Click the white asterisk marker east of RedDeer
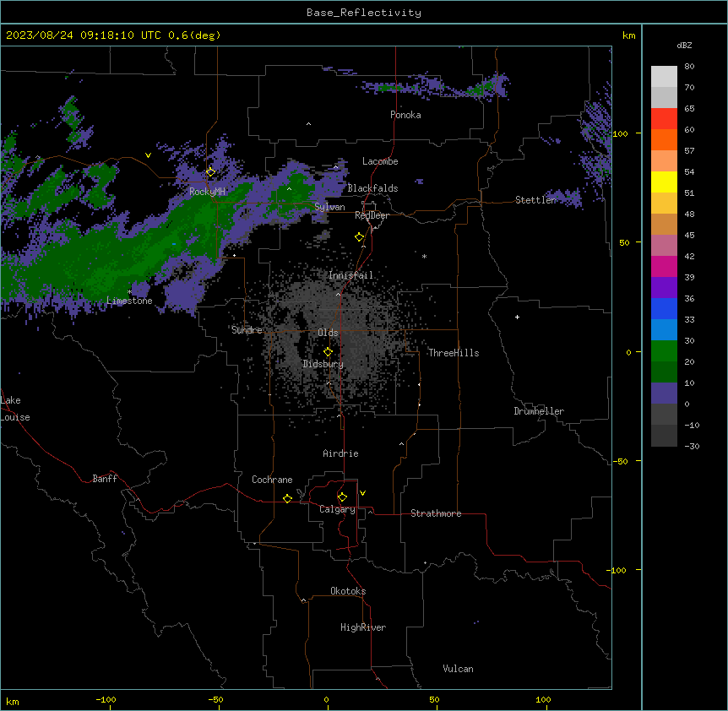This screenshot has height=711, width=728. (x=424, y=256)
